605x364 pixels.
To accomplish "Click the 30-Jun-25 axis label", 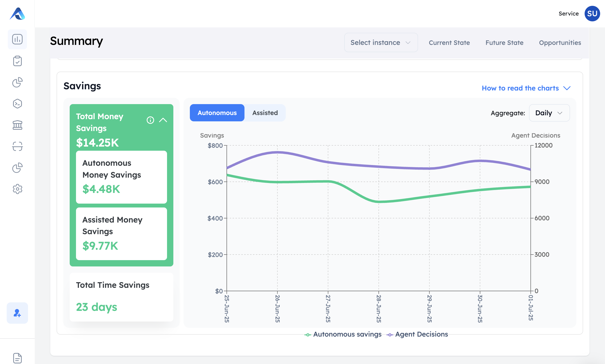I will (480, 309).
